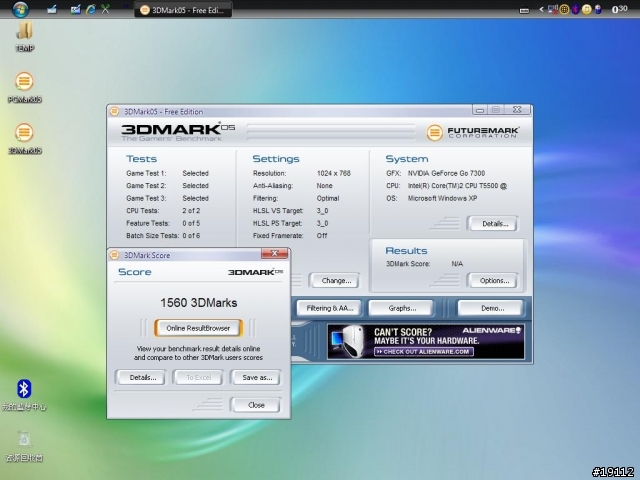Launch Internet Explorer from quick launch
The image size is (640, 480).
tap(91, 9)
